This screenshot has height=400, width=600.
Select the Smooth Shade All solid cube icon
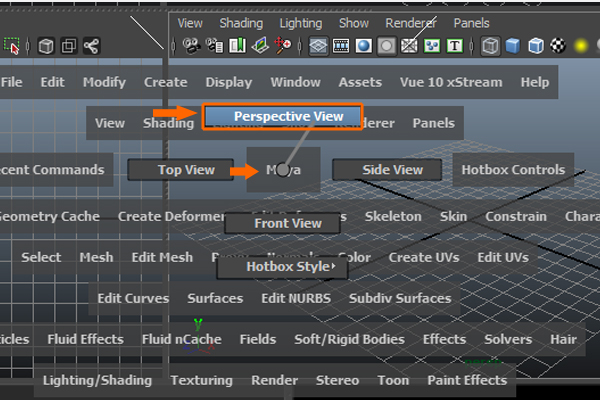click(x=513, y=46)
